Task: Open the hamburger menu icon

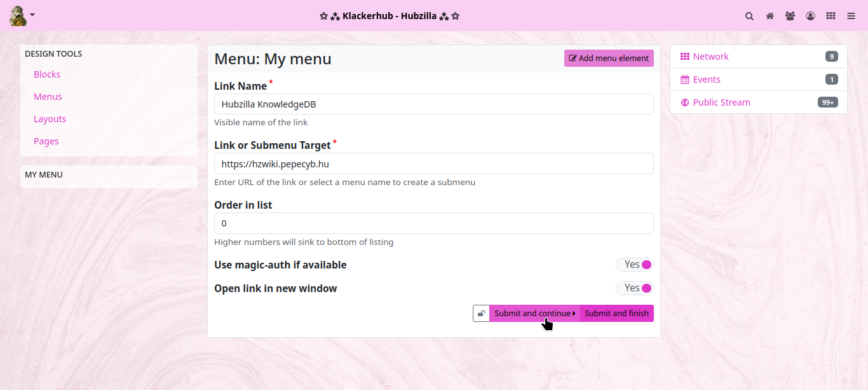Action: click(851, 16)
